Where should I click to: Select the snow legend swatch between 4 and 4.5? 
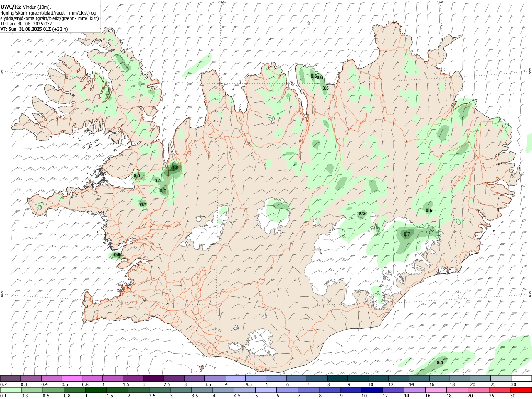click(x=235, y=379)
